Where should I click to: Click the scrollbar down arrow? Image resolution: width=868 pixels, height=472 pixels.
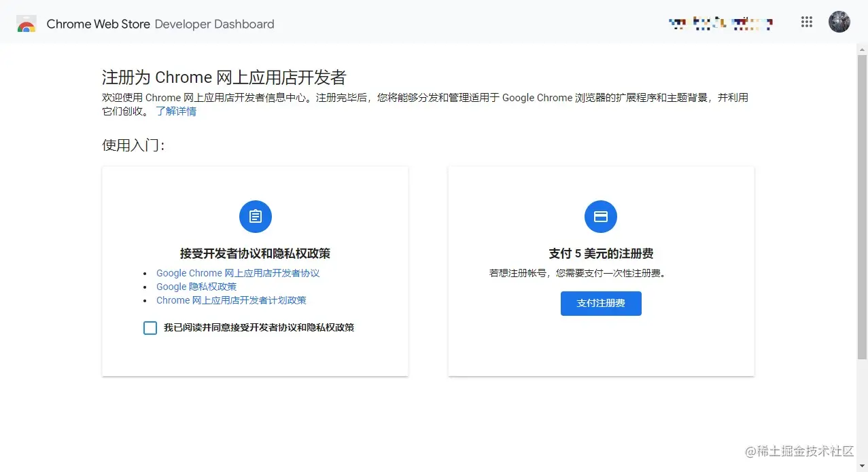pyautogui.click(x=862, y=467)
